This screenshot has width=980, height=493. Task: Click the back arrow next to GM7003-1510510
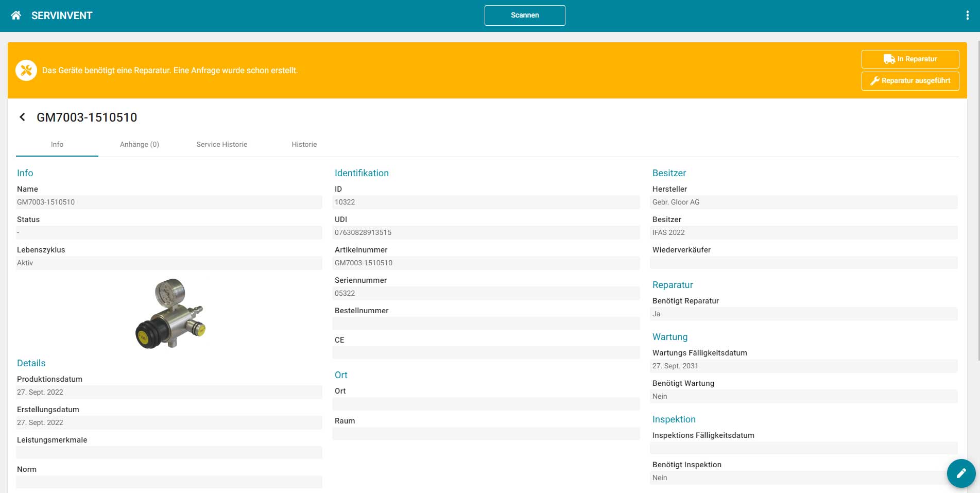point(22,117)
